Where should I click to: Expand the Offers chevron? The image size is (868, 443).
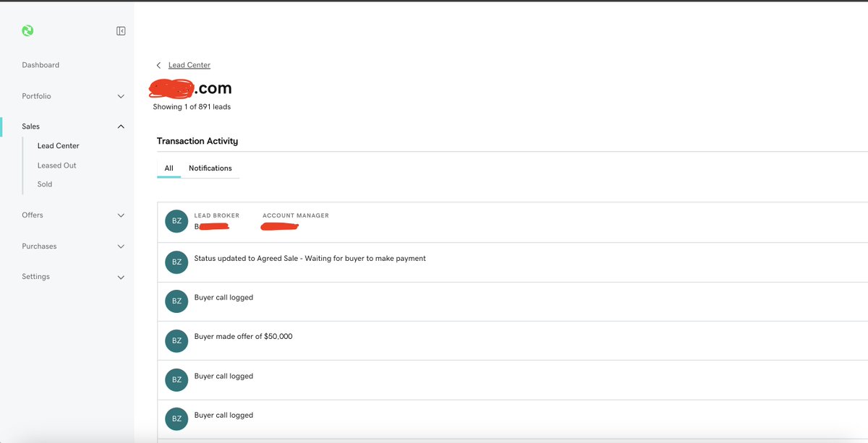pos(121,215)
